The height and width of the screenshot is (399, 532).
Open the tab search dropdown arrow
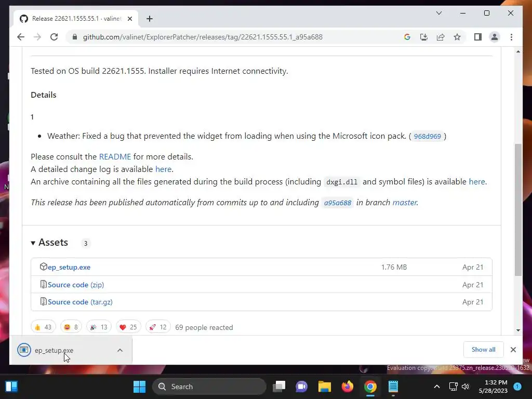coord(438,13)
